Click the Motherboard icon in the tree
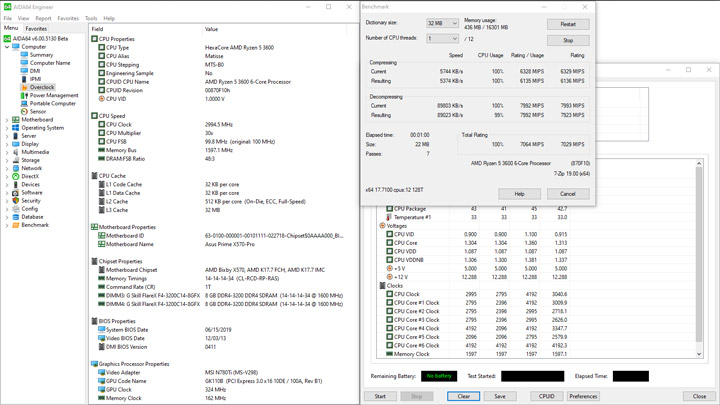Image resolution: width=720 pixels, height=405 pixels. [16, 119]
